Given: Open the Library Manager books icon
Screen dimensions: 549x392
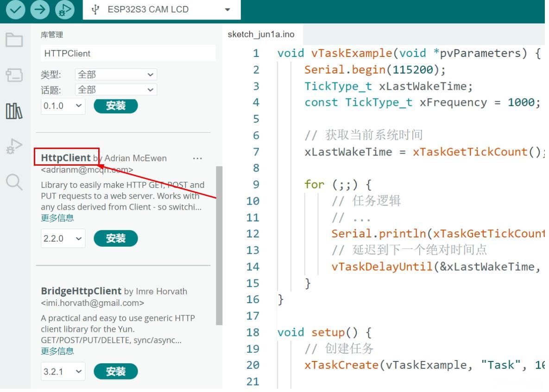Looking at the screenshot, I should click(x=14, y=111).
